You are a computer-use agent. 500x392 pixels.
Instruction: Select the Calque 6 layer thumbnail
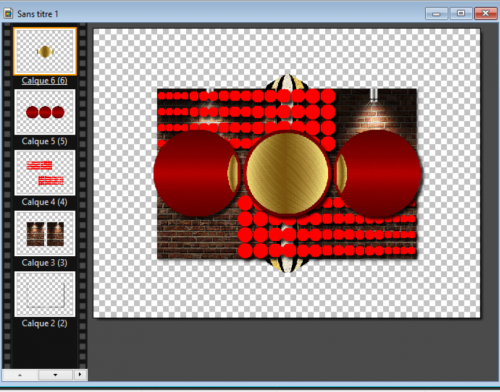(x=45, y=51)
